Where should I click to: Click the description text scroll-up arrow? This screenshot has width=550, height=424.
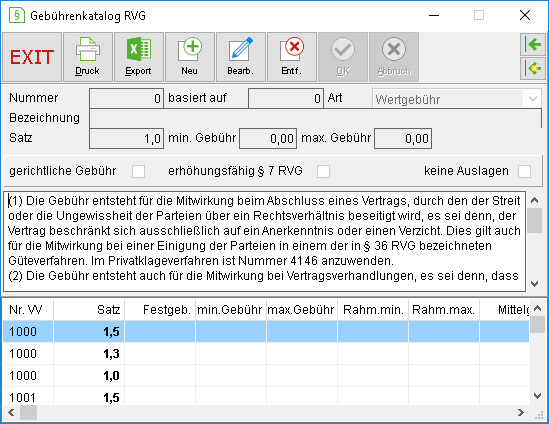click(x=535, y=200)
